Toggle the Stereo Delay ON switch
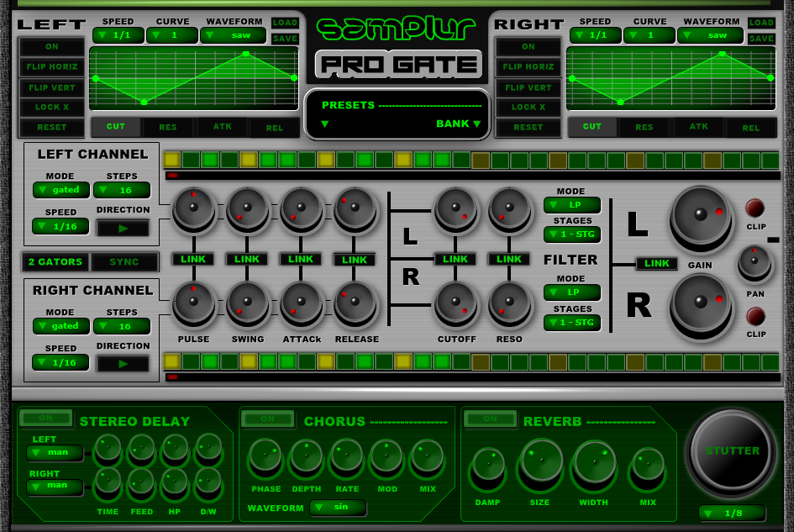The width and height of the screenshot is (794, 532). coord(45,418)
